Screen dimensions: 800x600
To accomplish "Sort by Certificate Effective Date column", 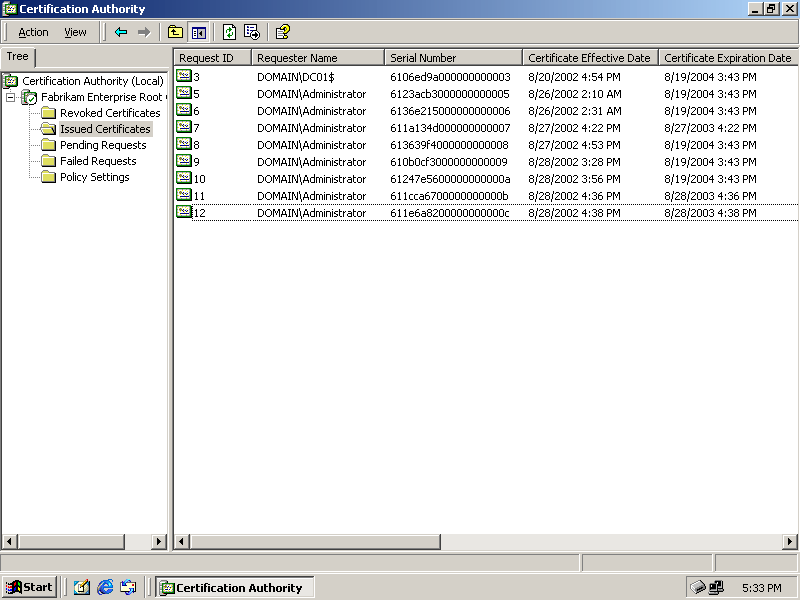I will 589,58.
